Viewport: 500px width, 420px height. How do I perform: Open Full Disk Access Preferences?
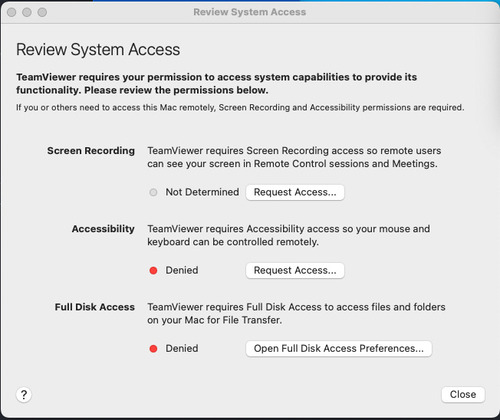click(339, 348)
